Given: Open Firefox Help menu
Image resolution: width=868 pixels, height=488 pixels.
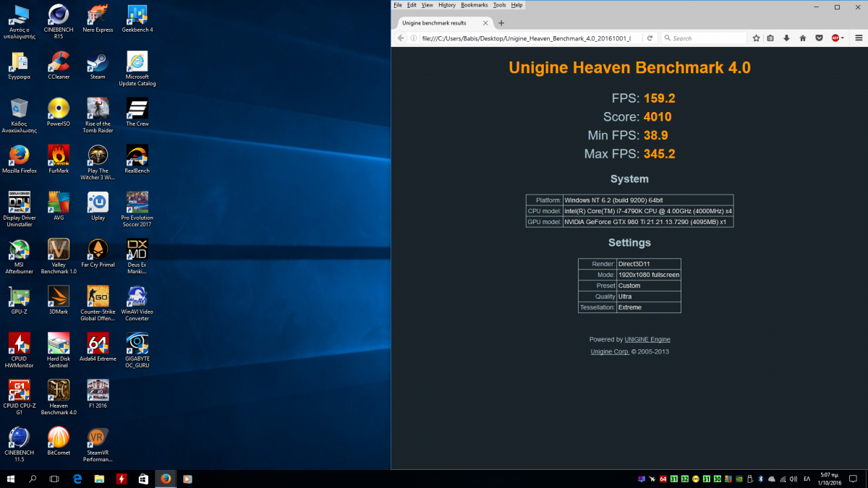Looking at the screenshot, I should coord(516,5).
